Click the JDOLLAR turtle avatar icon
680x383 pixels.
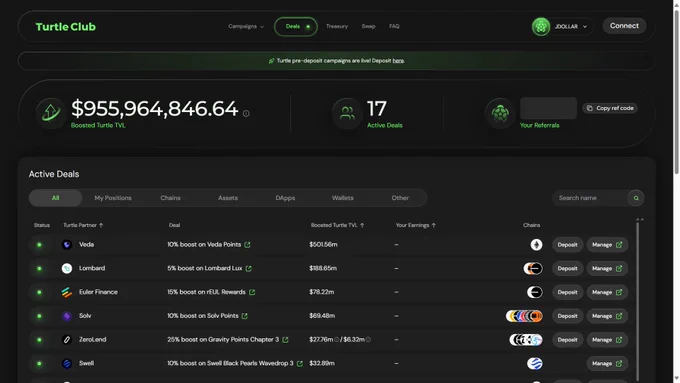click(541, 26)
